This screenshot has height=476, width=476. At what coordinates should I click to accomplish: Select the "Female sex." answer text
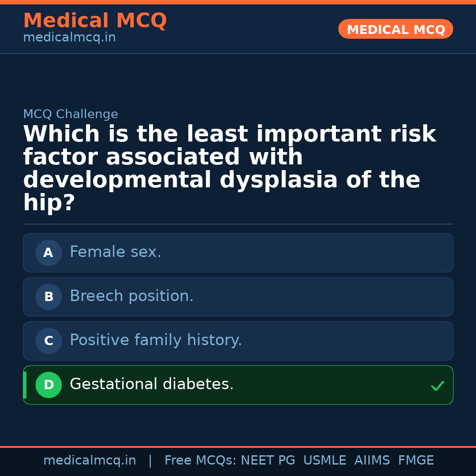tap(115, 252)
